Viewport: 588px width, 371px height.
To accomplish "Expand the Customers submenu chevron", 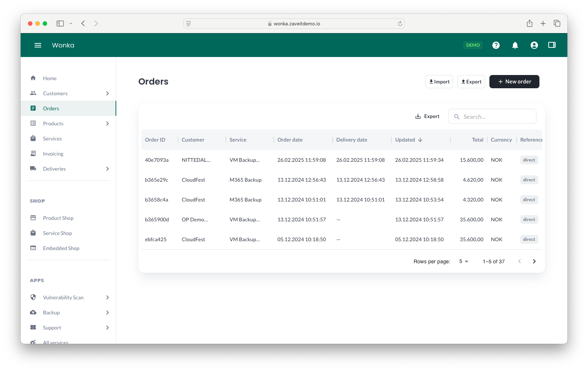I will (107, 93).
